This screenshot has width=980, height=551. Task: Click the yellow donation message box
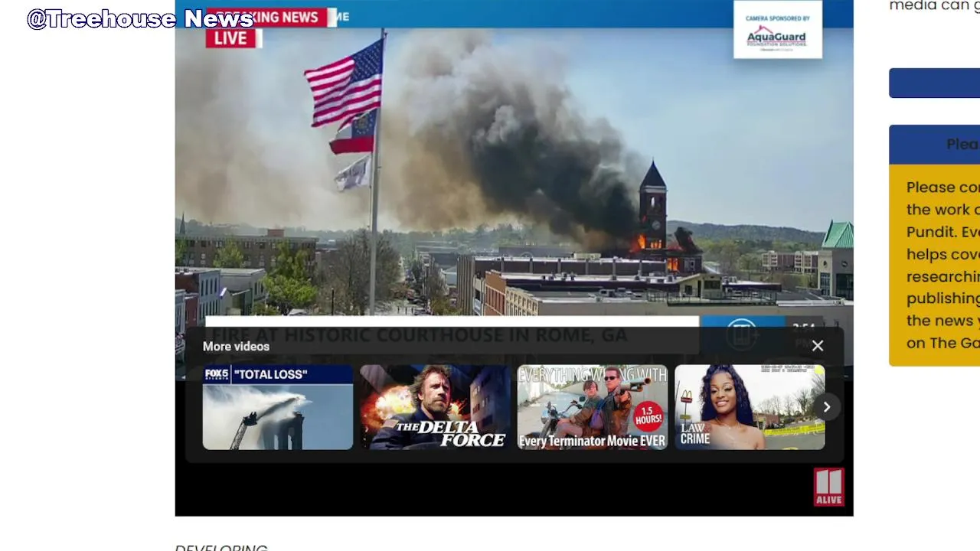pyautogui.click(x=934, y=265)
